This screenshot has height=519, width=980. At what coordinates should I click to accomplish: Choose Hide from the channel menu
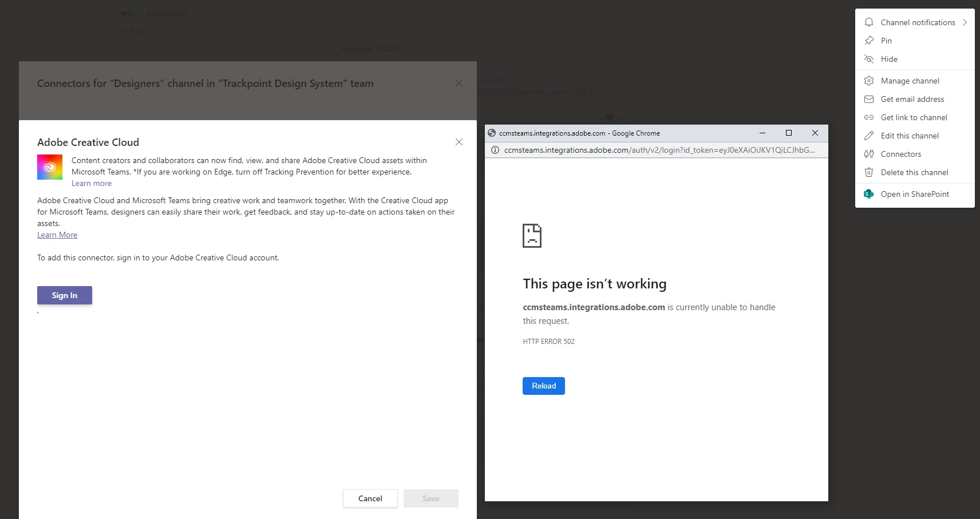(x=915, y=59)
